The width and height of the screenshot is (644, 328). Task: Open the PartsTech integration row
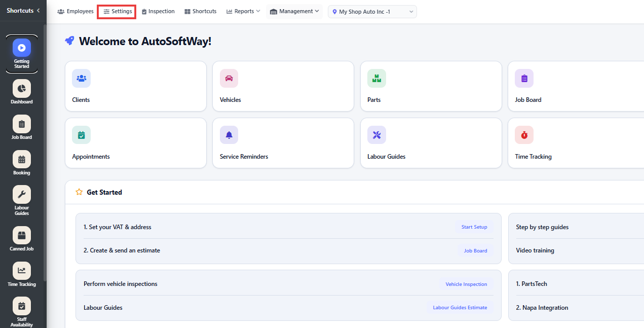(x=532, y=284)
